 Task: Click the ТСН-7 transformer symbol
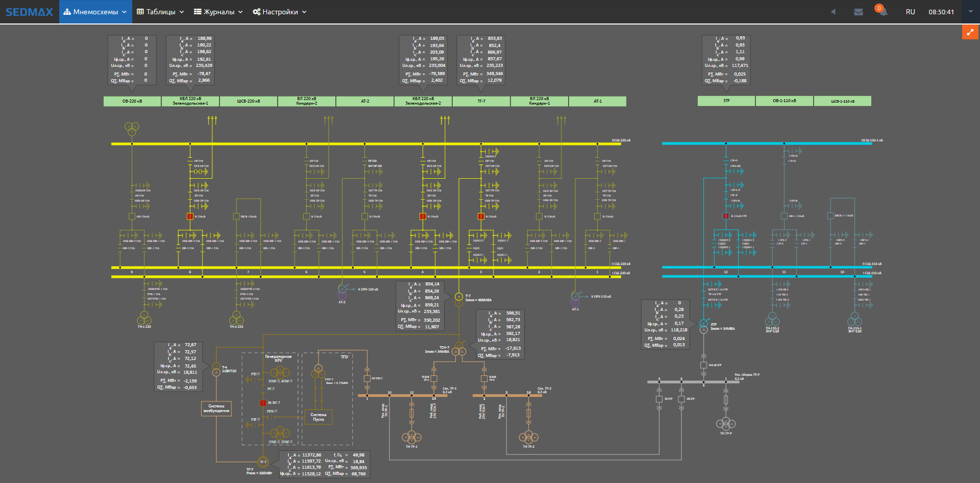point(459,349)
